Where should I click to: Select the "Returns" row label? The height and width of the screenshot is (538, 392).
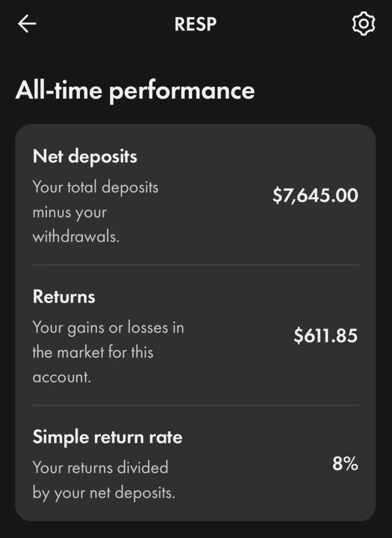coord(64,297)
